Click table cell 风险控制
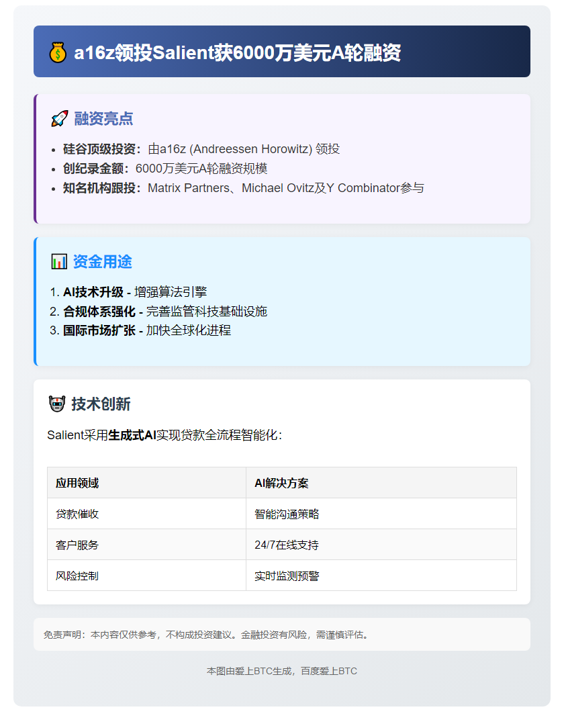This screenshot has width=564, height=728. [146, 576]
